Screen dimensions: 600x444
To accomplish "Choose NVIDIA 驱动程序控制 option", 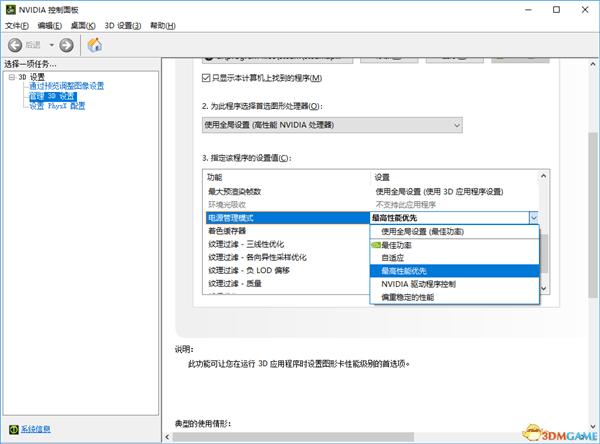I will pos(455,284).
